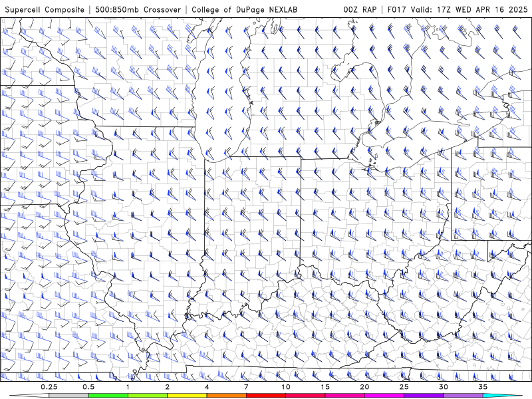Click the legend value 10

tap(286, 387)
